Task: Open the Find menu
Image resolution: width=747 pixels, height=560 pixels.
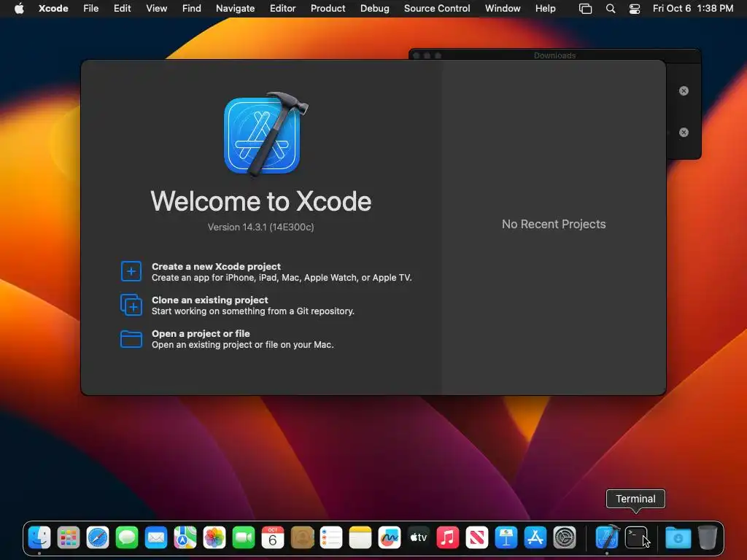Action: pos(192,9)
